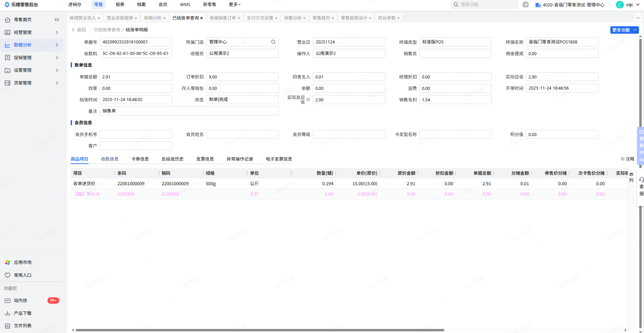
Task: Click the 新零售 top menu item
Action: [209, 5]
